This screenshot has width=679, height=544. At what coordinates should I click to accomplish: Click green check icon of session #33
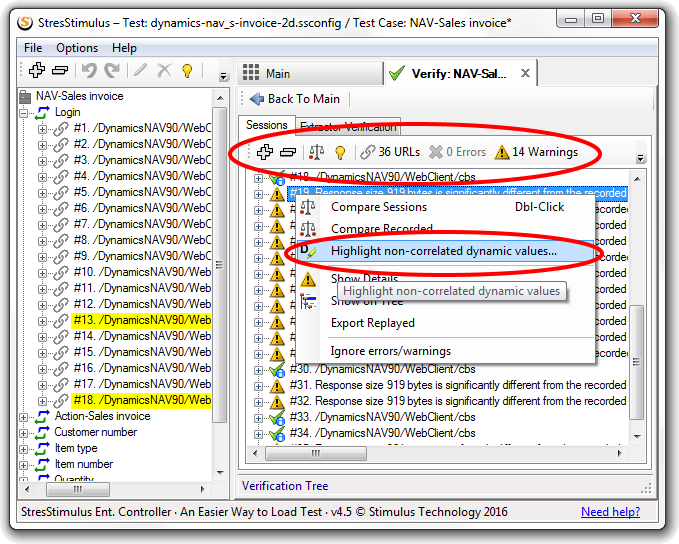[x=277, y=418]
